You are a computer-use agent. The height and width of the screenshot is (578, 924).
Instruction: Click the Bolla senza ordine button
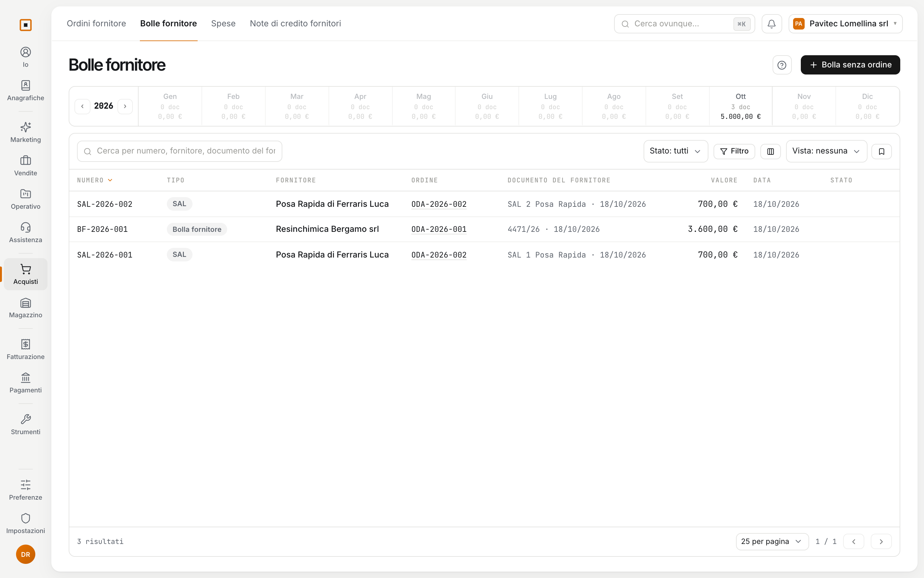coord(850,65)
